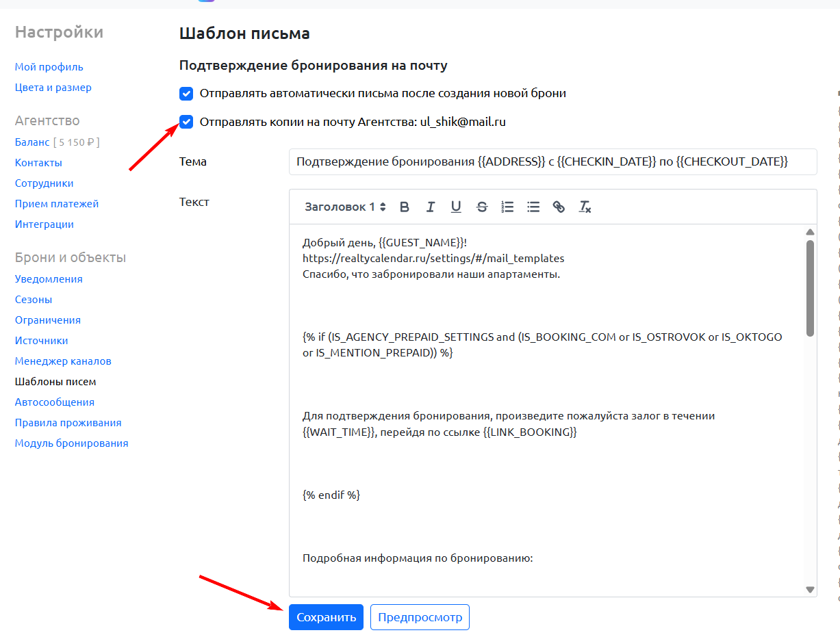Uncheck automatic emails after new booking

coord(186,93)
